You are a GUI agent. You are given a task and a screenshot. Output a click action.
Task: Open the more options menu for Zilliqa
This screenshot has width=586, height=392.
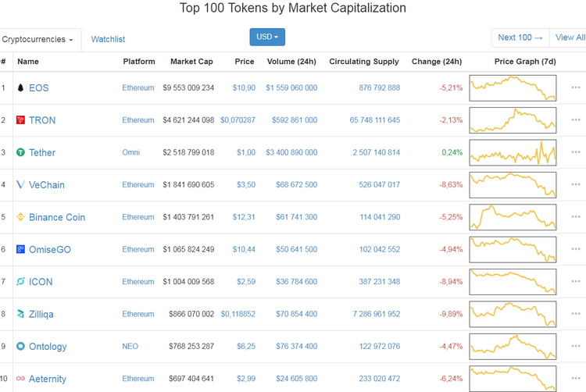click(576, 314)
